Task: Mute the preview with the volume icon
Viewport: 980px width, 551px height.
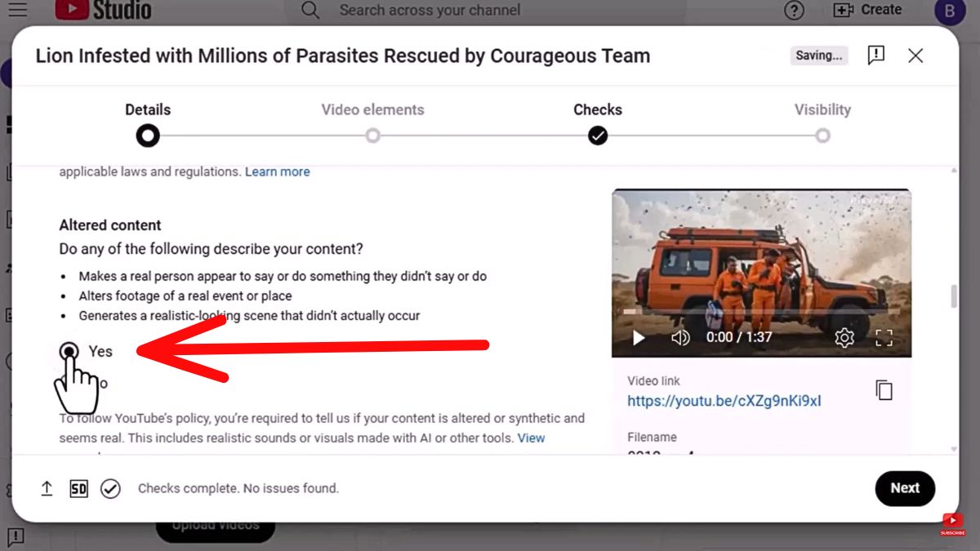Action: (680, 337)
